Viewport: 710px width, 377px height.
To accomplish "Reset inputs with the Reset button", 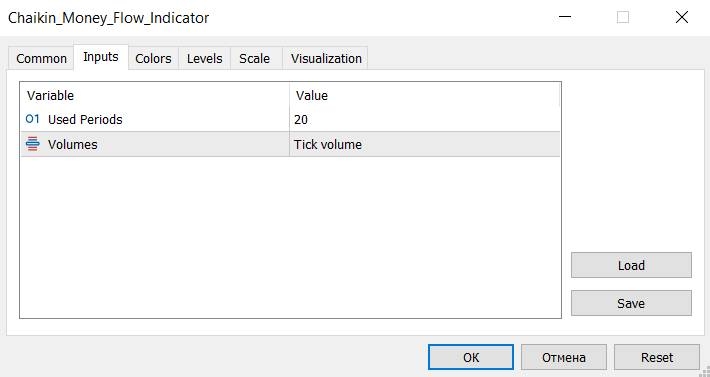I will pos(657,357).
